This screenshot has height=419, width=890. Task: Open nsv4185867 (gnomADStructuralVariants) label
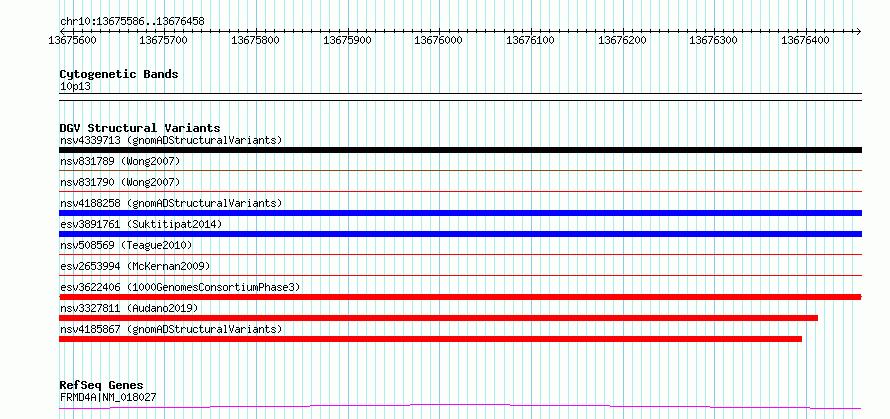171,329
